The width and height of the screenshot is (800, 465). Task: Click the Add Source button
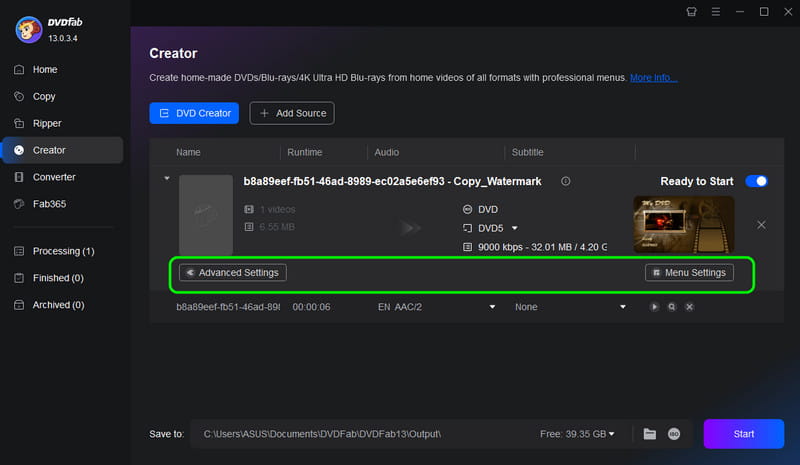click(x=292, y=113)
